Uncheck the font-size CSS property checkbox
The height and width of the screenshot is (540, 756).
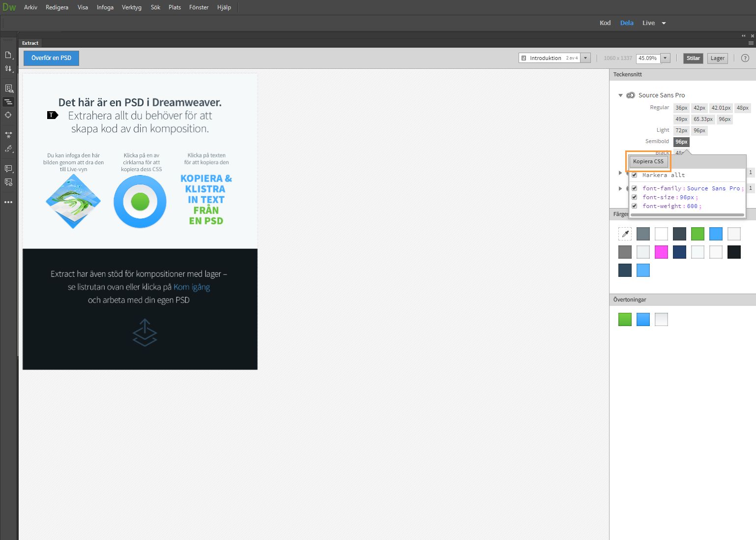635,197
